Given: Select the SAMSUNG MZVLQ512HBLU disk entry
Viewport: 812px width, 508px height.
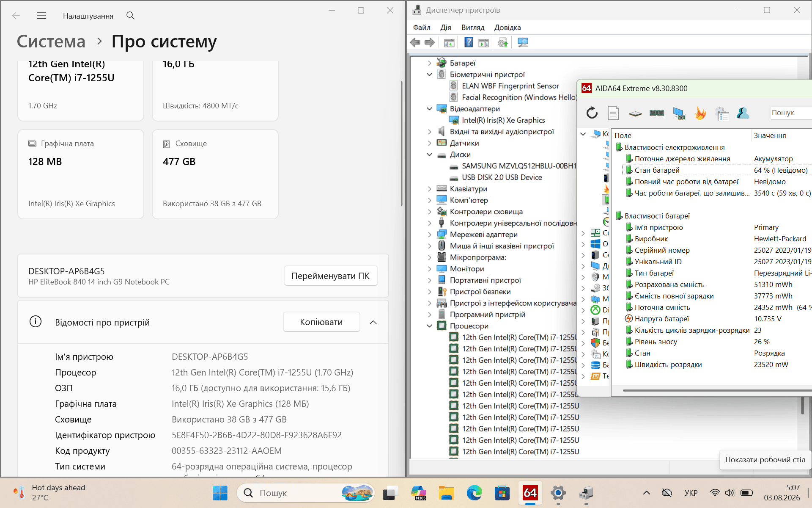Looking at the screenshot, I should point(519,166).
